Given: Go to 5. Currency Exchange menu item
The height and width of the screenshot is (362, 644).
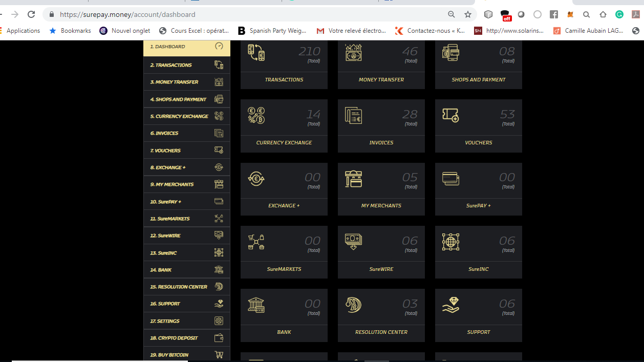Looking at the screenshot, I should pos(187,116).
